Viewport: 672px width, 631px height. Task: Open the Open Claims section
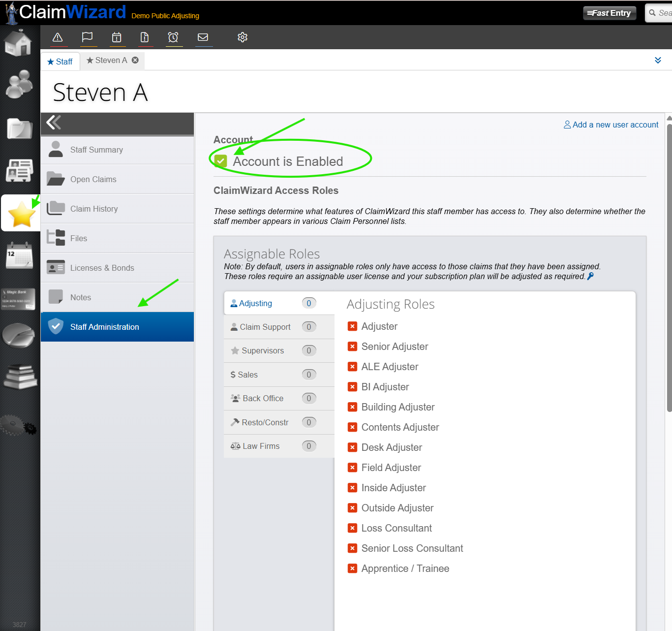coord(117,179)
